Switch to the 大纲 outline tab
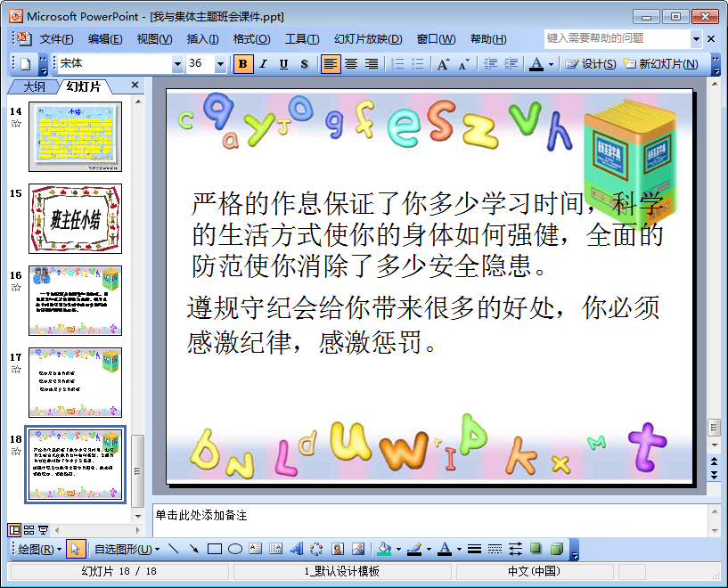728x588 pixels. 34,86
